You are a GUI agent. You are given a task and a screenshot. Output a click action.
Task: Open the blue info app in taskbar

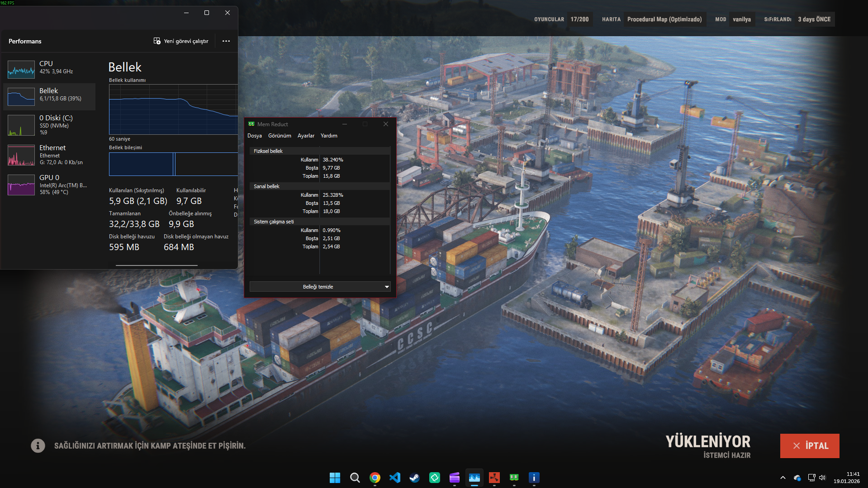[534, 478]
